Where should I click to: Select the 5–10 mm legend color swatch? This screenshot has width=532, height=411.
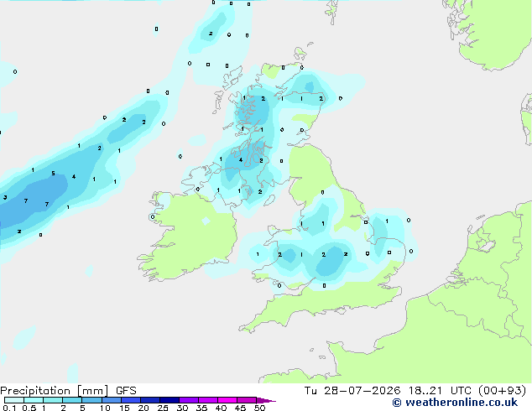coord(91,400)
